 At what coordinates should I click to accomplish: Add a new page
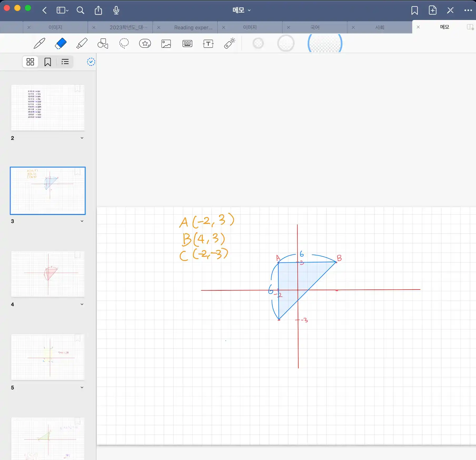[x=433, y=10]
